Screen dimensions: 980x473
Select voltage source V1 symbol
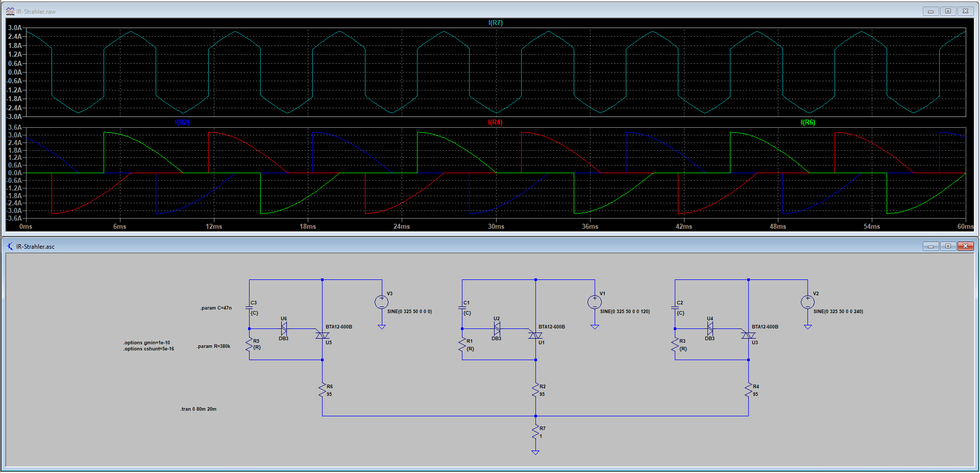pos(595,302)
